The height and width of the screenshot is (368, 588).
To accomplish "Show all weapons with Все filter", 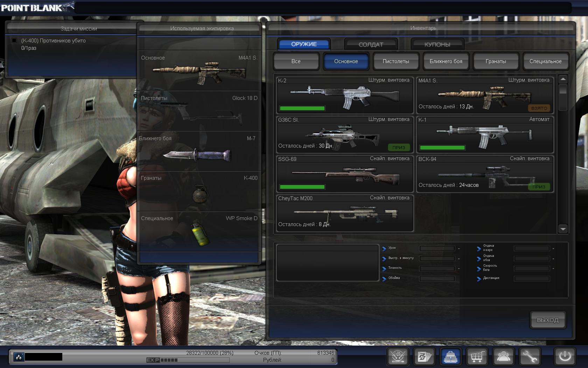I will tap(296, 61).
